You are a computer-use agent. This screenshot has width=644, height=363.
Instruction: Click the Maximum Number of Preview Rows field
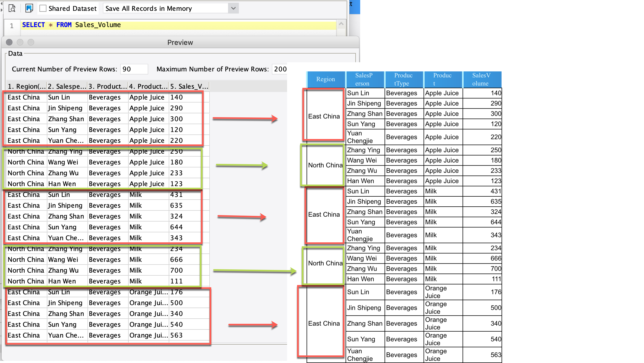coord(279,69)
